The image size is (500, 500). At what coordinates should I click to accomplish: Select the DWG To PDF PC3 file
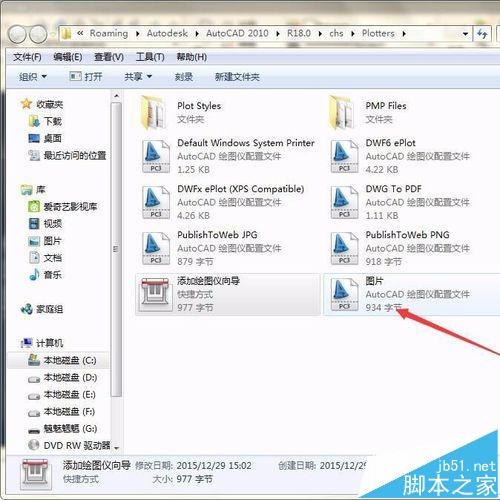[399, 202]
